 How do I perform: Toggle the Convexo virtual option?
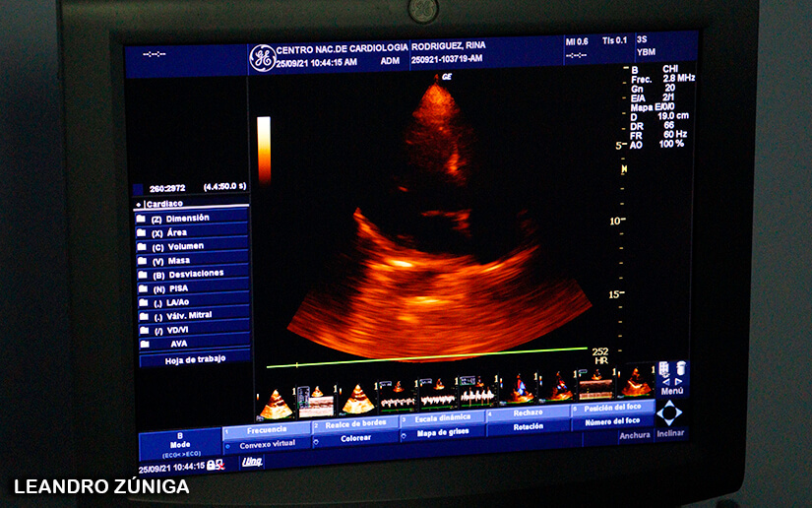click(x=267, y=445)
